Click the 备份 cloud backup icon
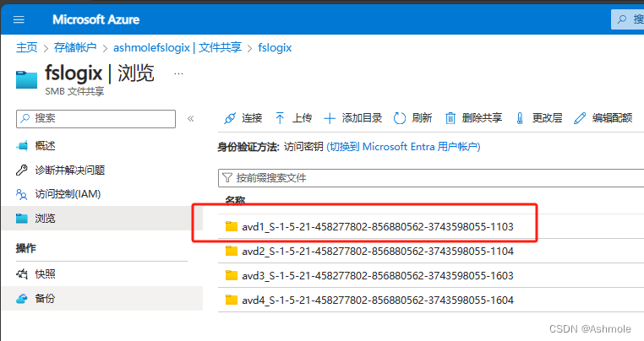This screenshot has height=341, width=644. [22, 299]
